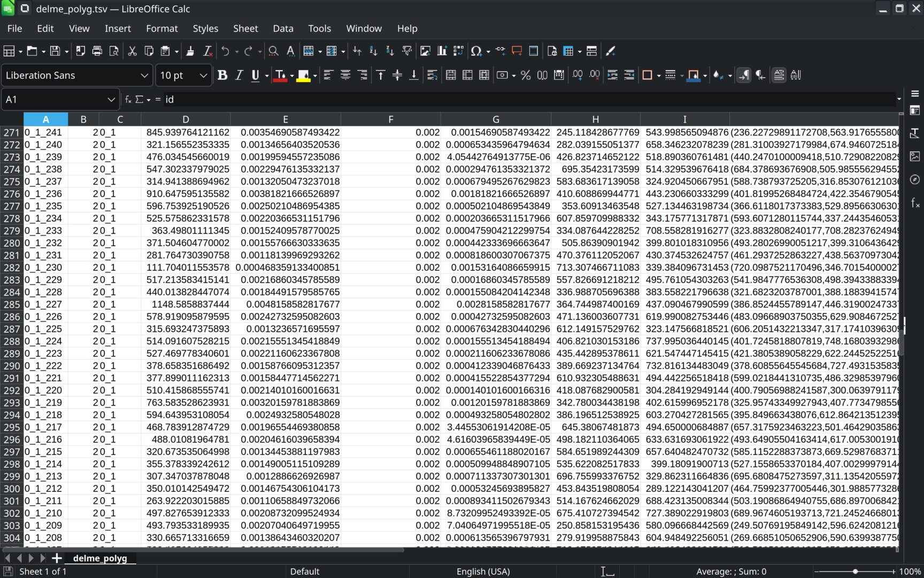The height and width of the screenshot is (578, 924).
Task: Open the Format menu
Action: (x=161, y=28)
